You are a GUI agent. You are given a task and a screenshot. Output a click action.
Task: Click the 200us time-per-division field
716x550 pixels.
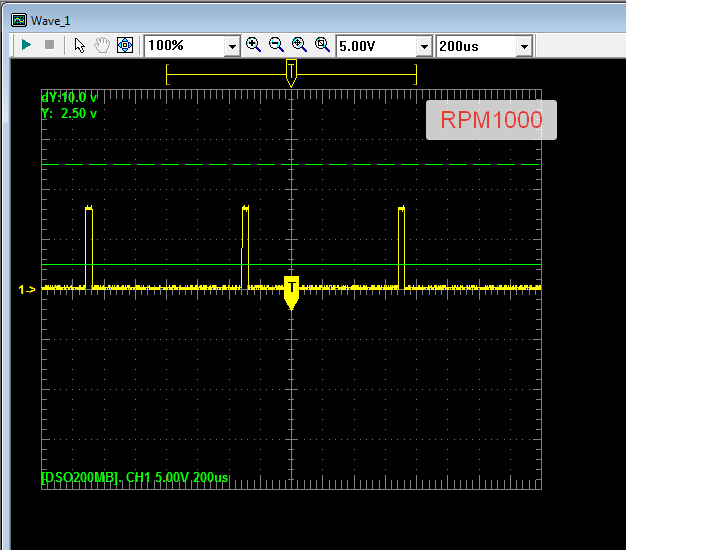(477, 46)
